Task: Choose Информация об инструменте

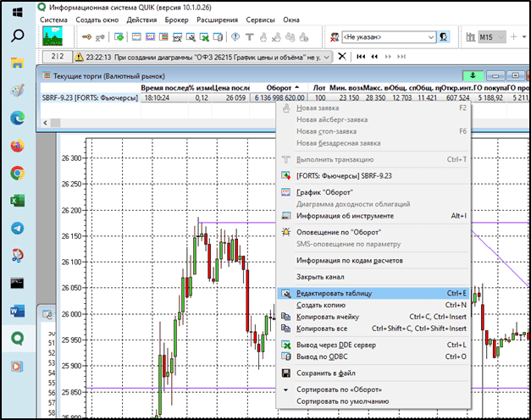Action: (x=373, y=216)
